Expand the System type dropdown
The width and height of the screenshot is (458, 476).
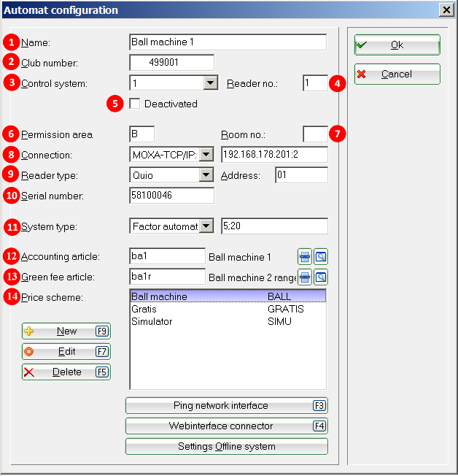point(206,226)
